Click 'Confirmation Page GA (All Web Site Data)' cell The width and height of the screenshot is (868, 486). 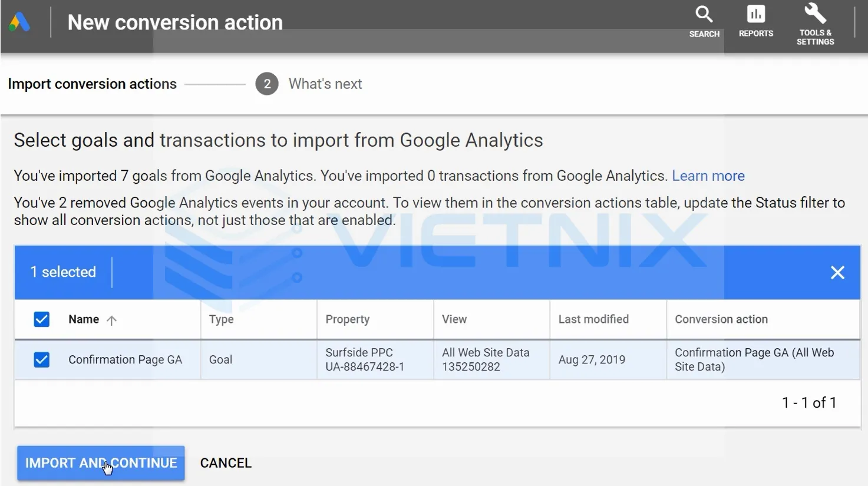[x=754, y=359]
